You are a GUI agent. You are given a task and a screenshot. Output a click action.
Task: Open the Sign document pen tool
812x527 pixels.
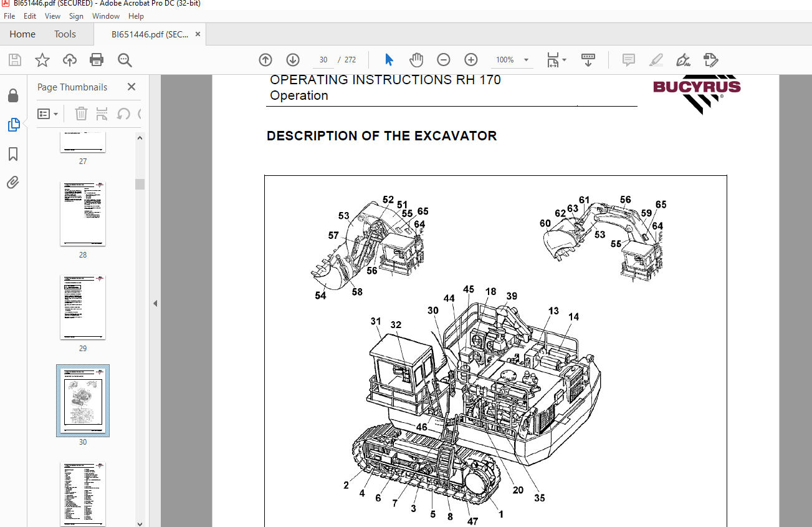[683, 60]
